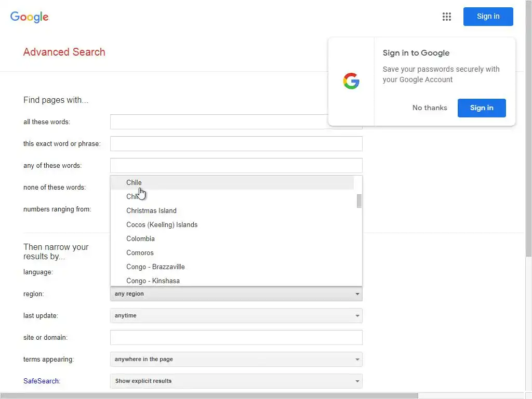Expand the terms appearing dropdown
The height and width of the screenshot is (399, 532).
[236, 360]
